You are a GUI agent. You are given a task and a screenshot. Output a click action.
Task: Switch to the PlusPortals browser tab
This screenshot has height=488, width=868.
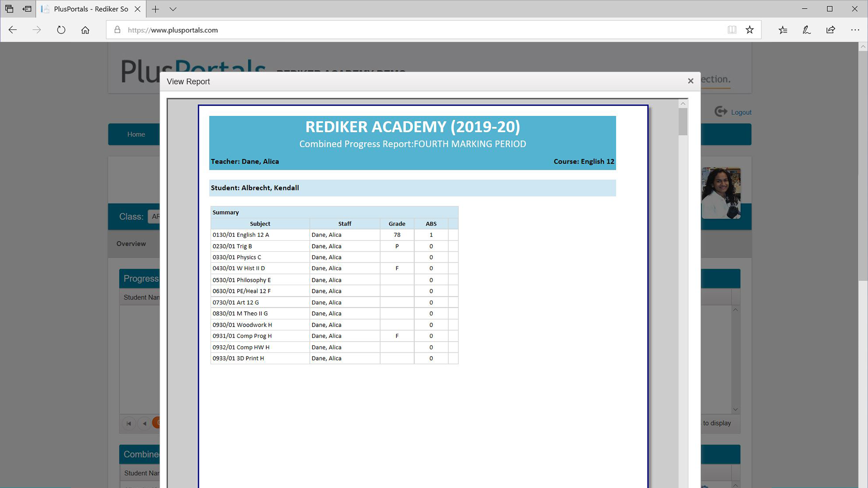pos(86,9)
